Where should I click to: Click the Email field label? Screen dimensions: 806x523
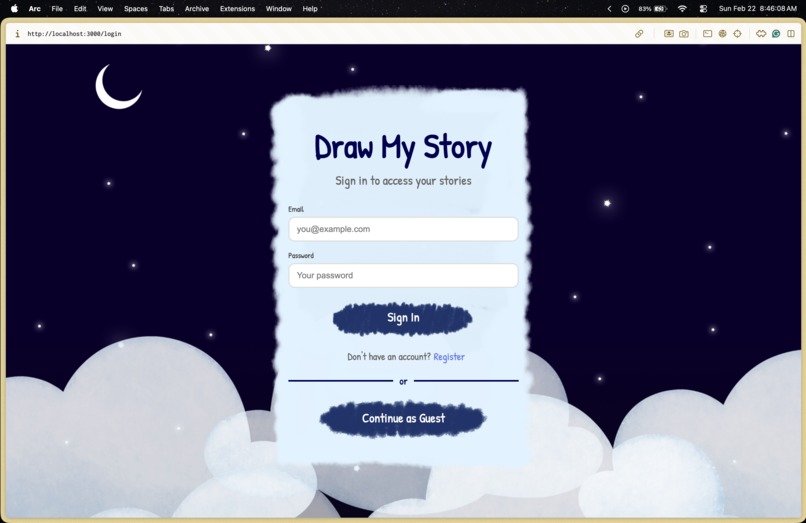296,209
